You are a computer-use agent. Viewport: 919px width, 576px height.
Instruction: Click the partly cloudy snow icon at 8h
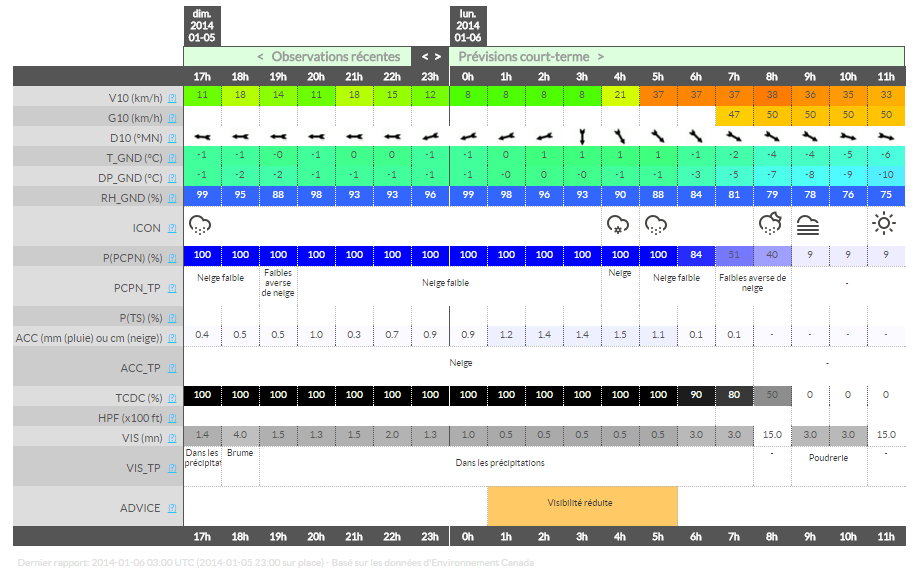click(770, 224)
